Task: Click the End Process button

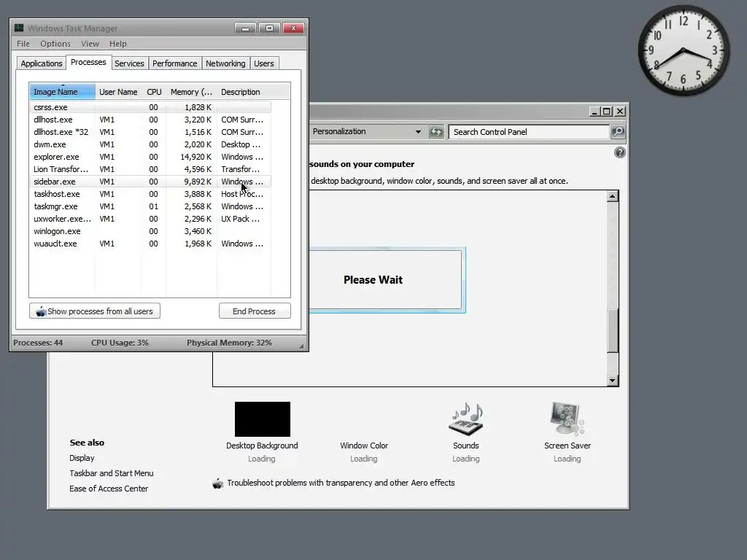Action: [x=255, y=311]
